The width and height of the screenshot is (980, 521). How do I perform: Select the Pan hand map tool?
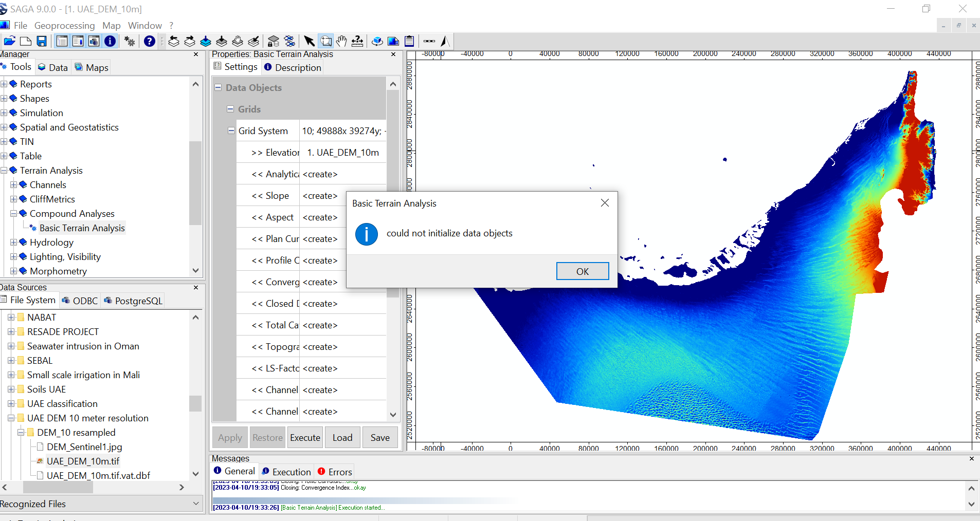coord(341,41)
